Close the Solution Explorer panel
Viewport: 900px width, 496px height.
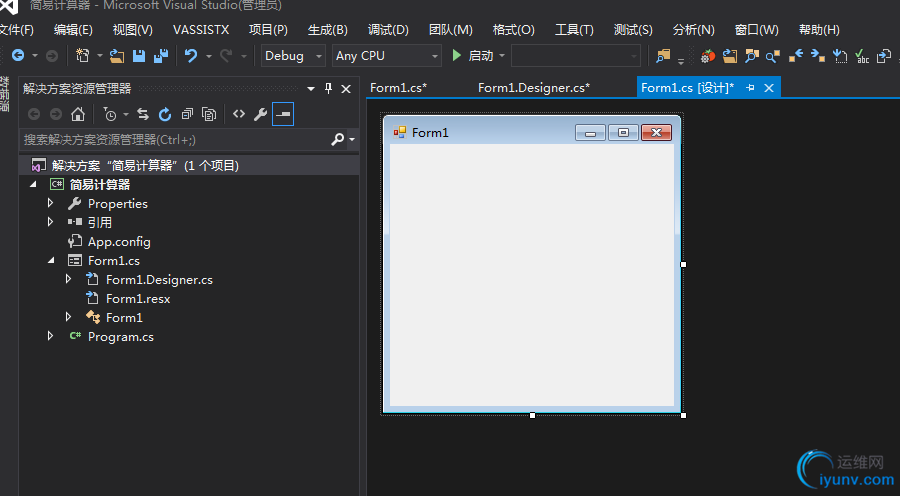click(x=346, y=88)
